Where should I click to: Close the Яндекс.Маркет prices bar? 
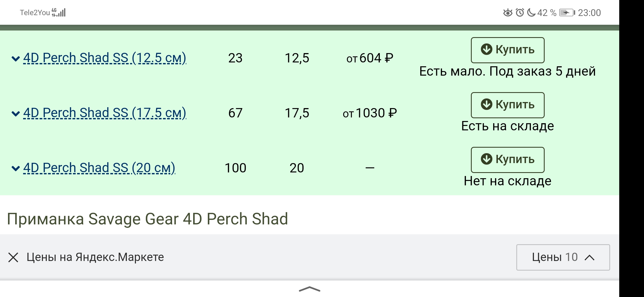point(13,258)
